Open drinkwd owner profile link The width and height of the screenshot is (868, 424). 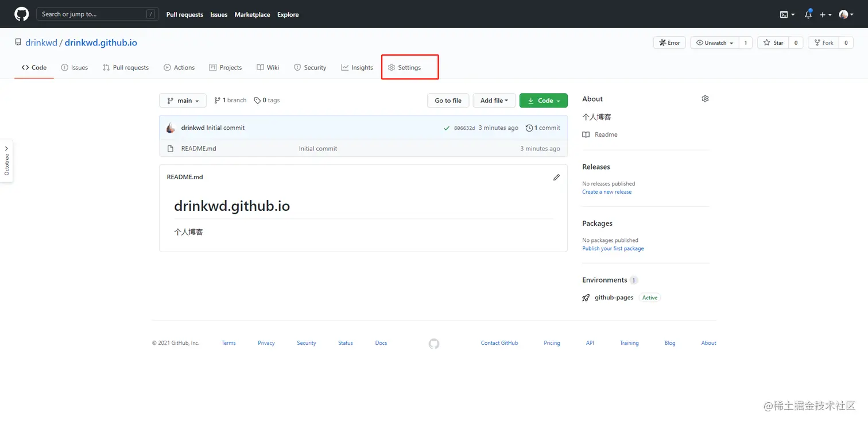pyautogui.click(x=41, y=43)
